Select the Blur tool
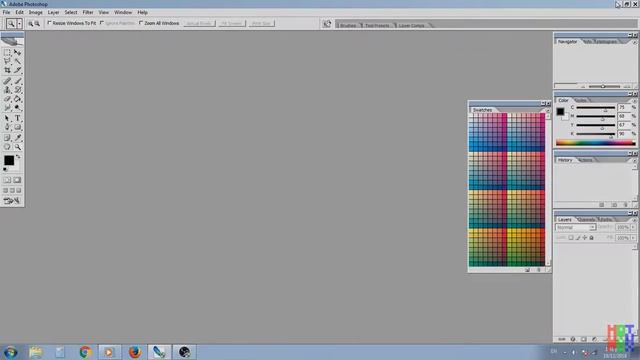The image size is (640, 360). coord(7,108)
